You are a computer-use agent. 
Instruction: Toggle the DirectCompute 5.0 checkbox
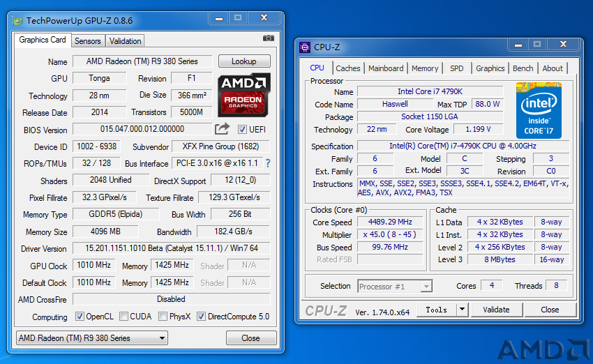point(201,317)
